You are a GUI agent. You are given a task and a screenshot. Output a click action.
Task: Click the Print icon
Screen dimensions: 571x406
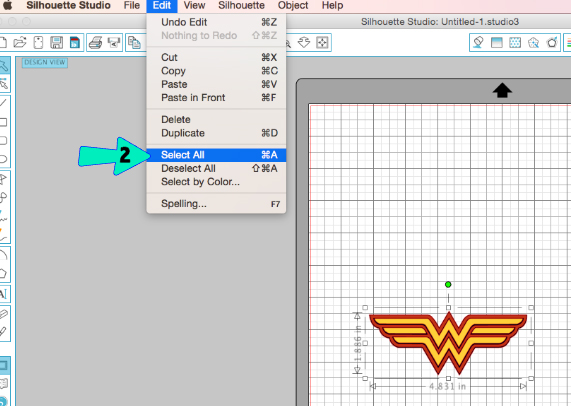coord(96,43)
